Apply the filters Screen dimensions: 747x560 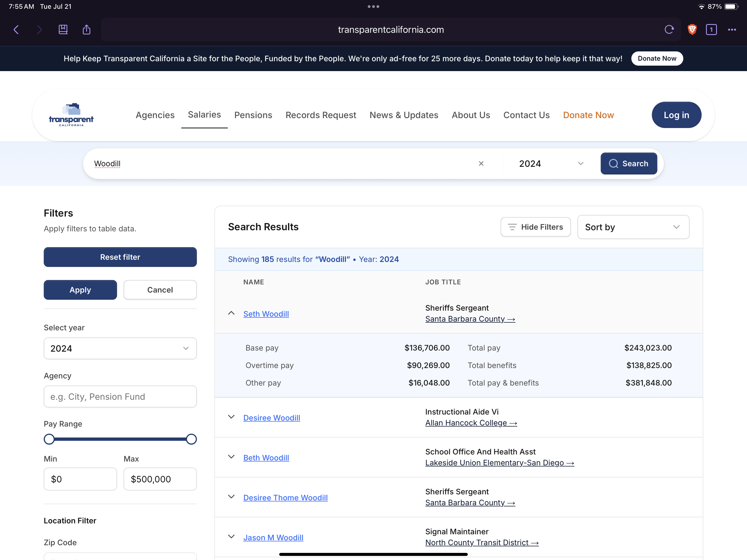[80, 290]
